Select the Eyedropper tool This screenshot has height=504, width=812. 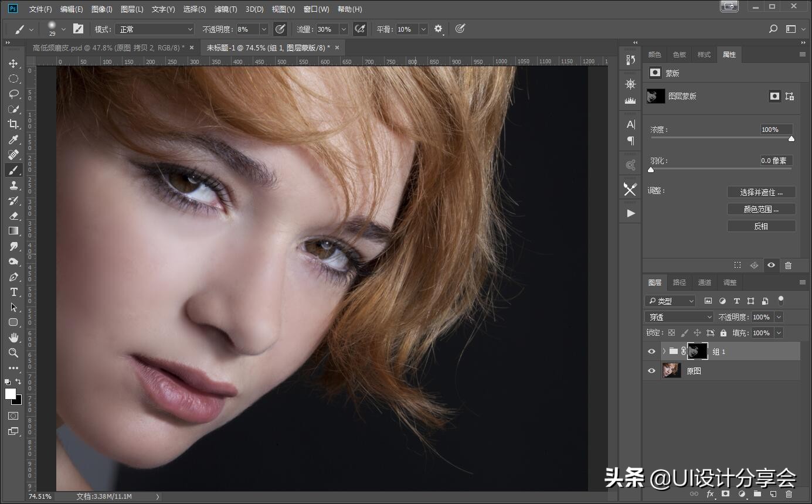pos(13,139)
